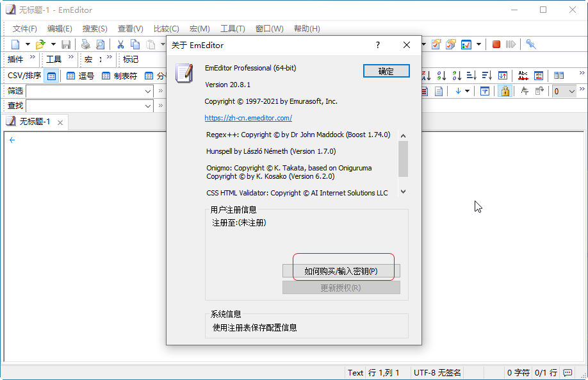Viewport: 588px width, 380px height.
Task: Click the credits list scroll up arrow
Action: click(x=403, y=136)
